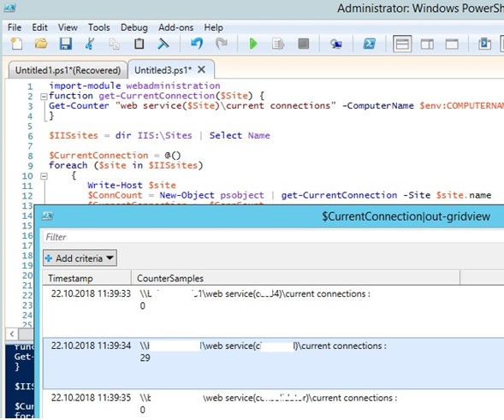Start PowerShell in a separate window icon
Viewport: 504px width, 420px height.
click(x=369, y=44)
